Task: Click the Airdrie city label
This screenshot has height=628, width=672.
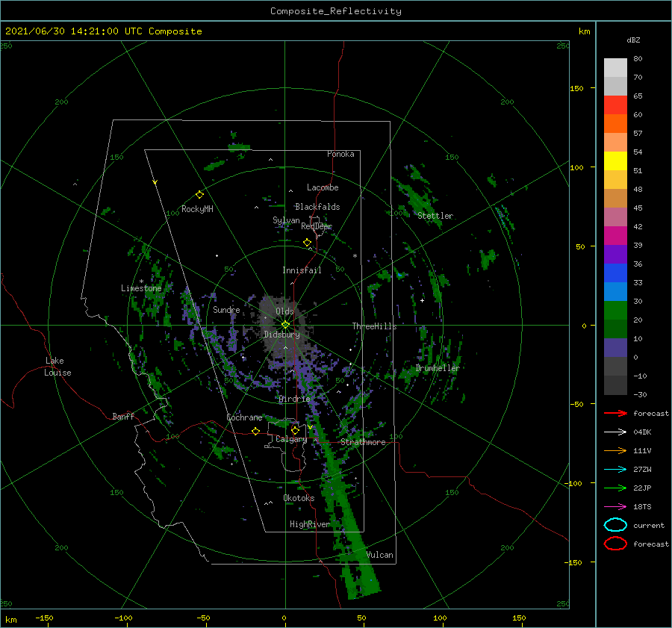Action: [294, 399]
